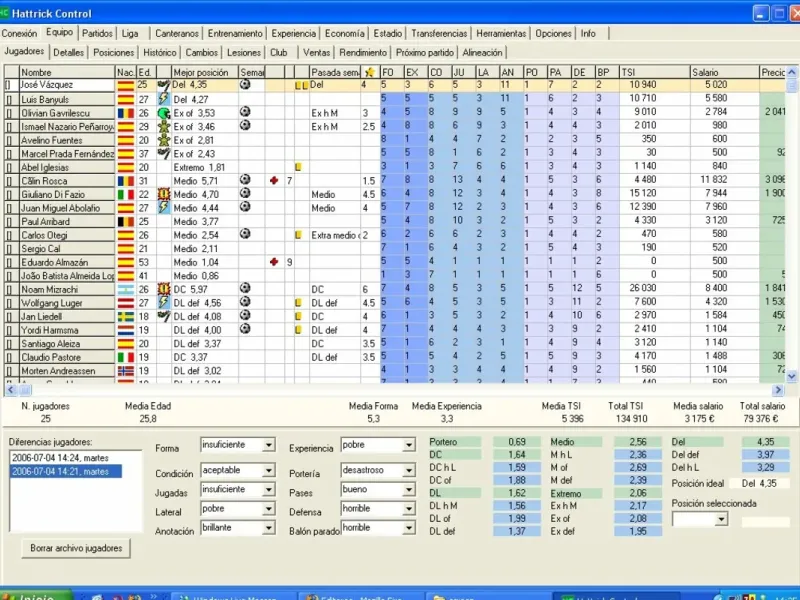Select the 2006-07-04 14:24 martes entry

[60, 458]
